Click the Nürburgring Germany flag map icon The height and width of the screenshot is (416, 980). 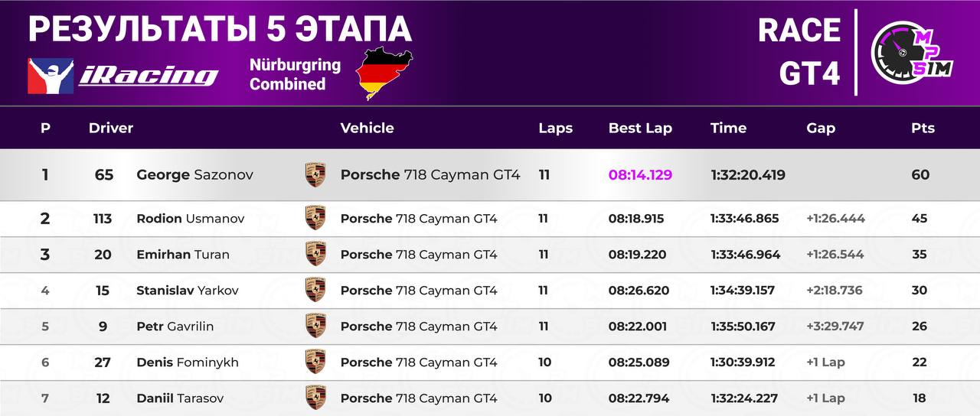point(384,73)
